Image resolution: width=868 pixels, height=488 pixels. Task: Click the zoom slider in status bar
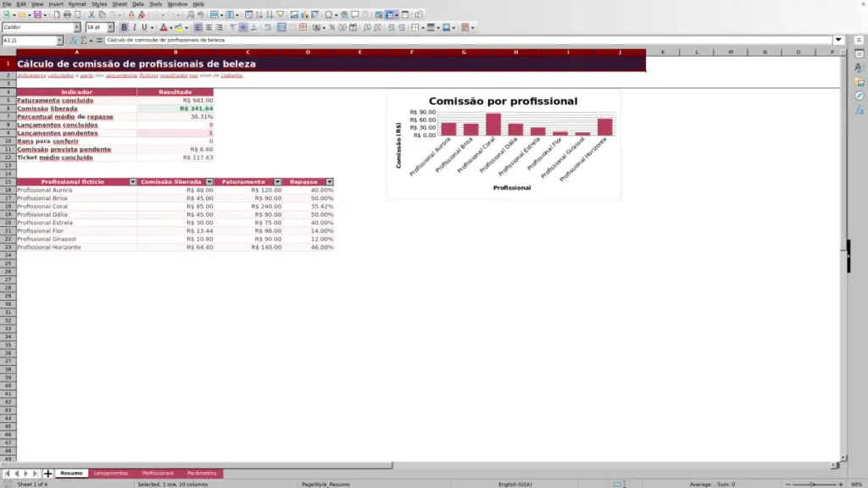coord(814,484)
